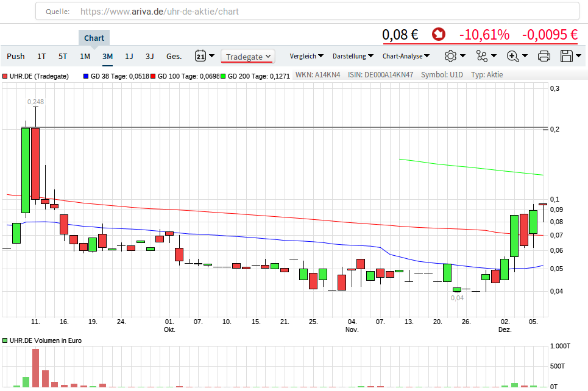Click the 1.000T volume axis label

tap(560, 346)
